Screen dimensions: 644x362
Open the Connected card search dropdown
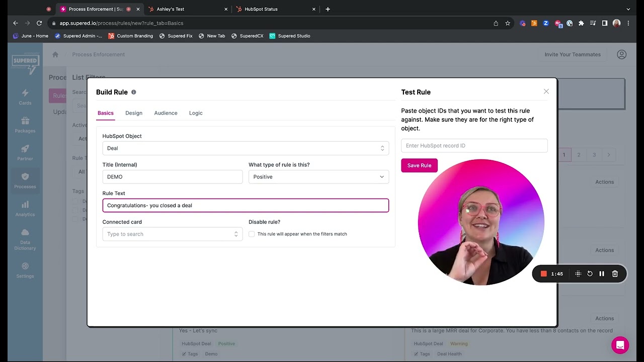pyautogui.click(x=172, y=234)
